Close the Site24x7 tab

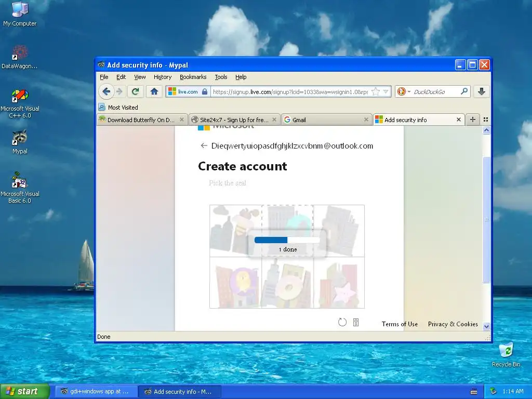coord(274,119)
